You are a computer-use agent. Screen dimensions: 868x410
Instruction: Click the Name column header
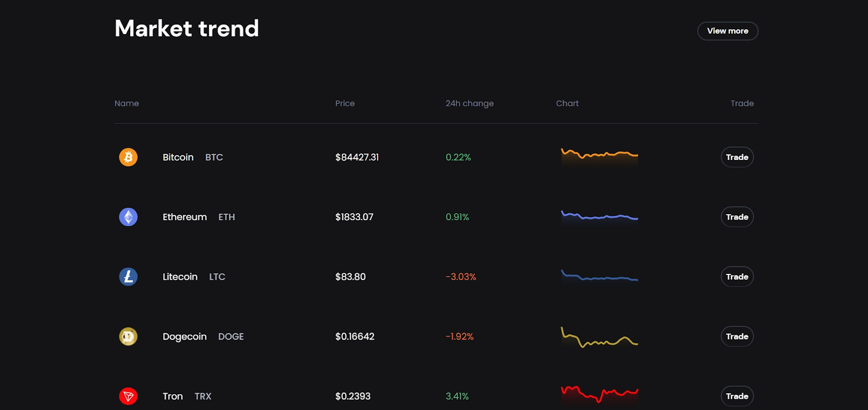(126, 103)
